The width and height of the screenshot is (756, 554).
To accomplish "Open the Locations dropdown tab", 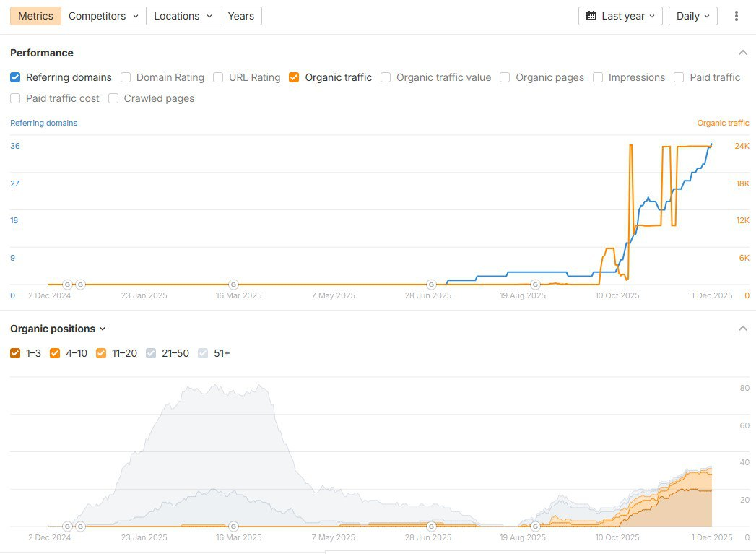I will [x=183, y=16].
